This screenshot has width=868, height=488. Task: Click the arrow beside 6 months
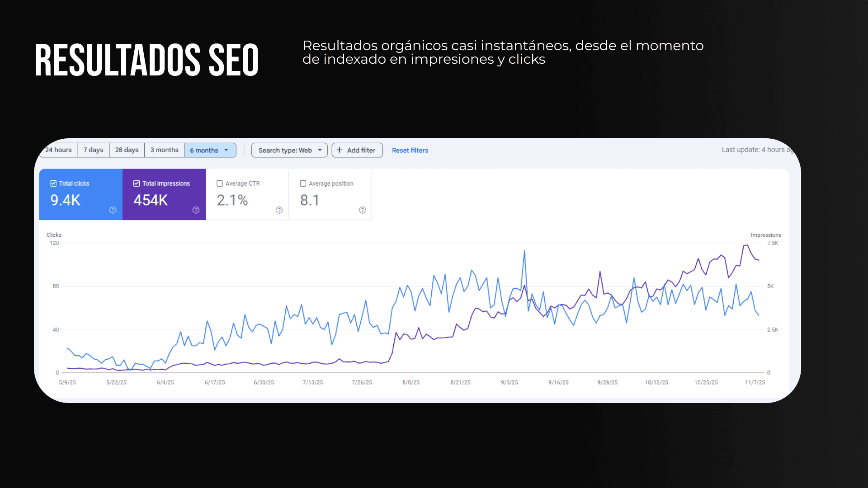click(226, 150)
